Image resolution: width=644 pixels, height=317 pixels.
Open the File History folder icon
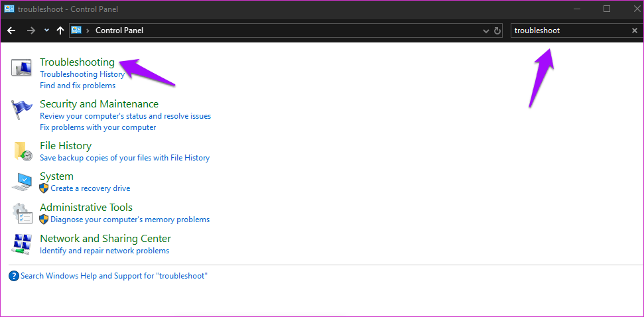pyautogui.click(x=23, y=151)
